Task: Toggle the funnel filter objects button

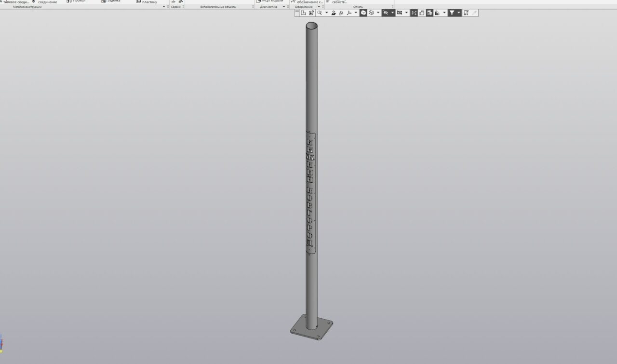Action: (x=452, y=13)
